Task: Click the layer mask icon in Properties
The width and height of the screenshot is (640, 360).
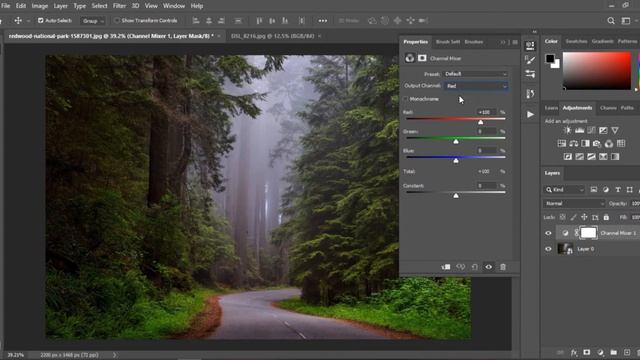Action: tap(422, 58)
